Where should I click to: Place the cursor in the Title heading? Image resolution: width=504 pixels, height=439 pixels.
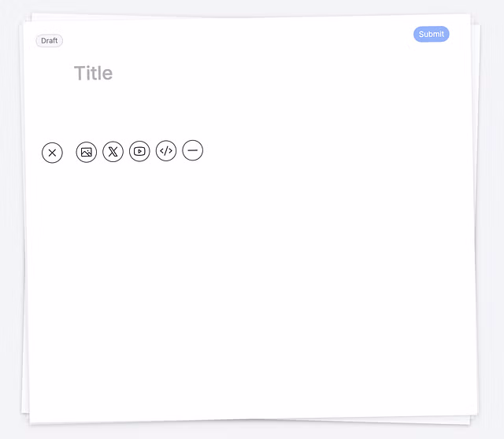point(93,73)
